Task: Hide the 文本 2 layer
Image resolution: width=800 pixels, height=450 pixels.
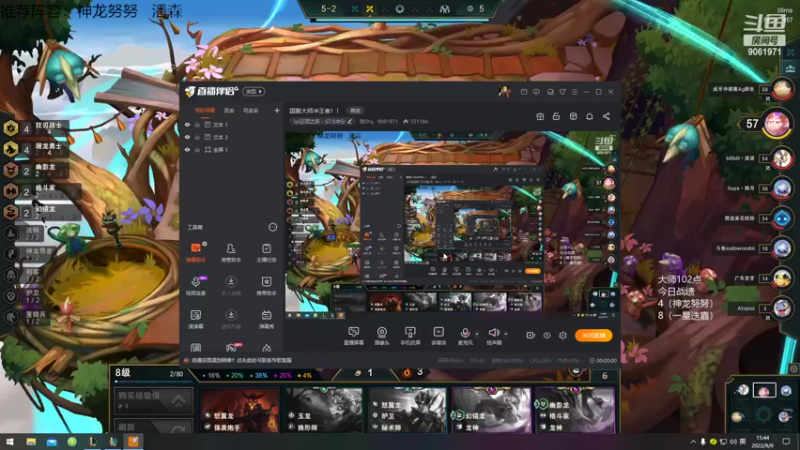Action: coord(187,137)
